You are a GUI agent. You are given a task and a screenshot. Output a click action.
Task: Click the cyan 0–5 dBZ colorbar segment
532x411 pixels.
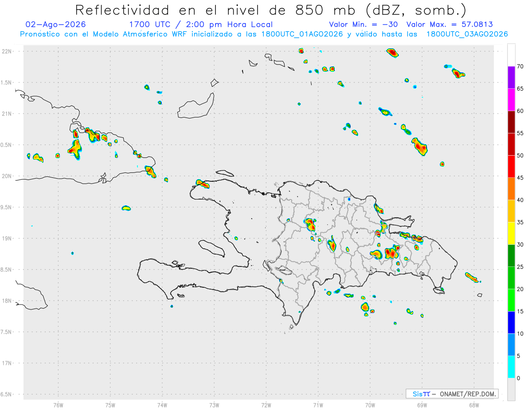511,367
